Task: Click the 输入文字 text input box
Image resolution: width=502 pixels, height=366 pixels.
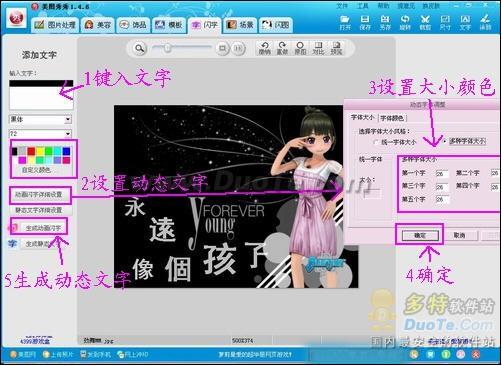Action: tap(41, 95)
